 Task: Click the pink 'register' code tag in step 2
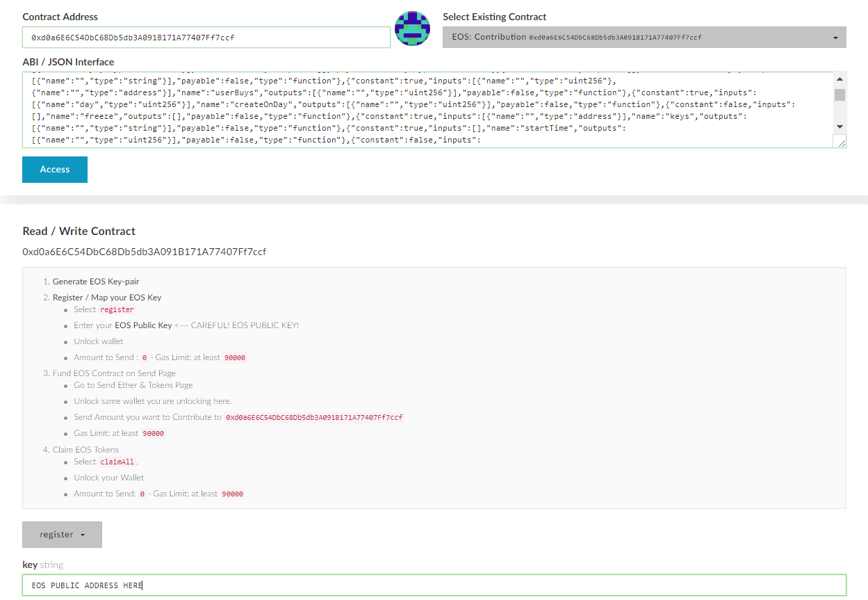[117, 309]
